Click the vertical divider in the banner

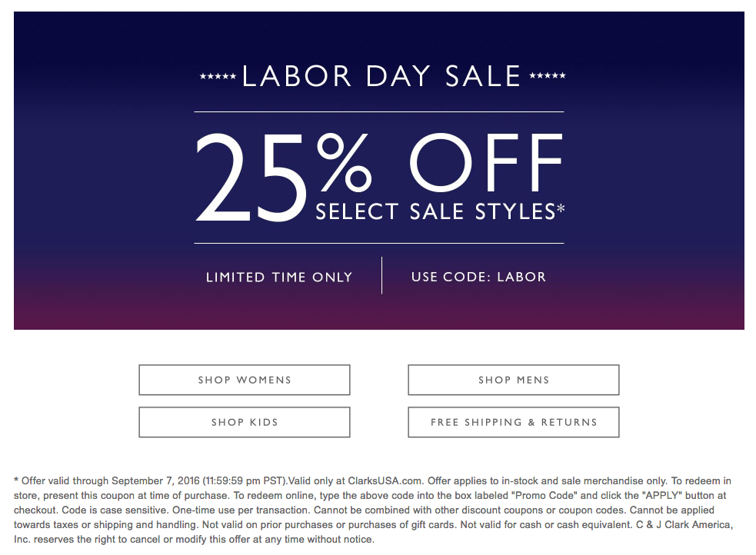point(382,275)
